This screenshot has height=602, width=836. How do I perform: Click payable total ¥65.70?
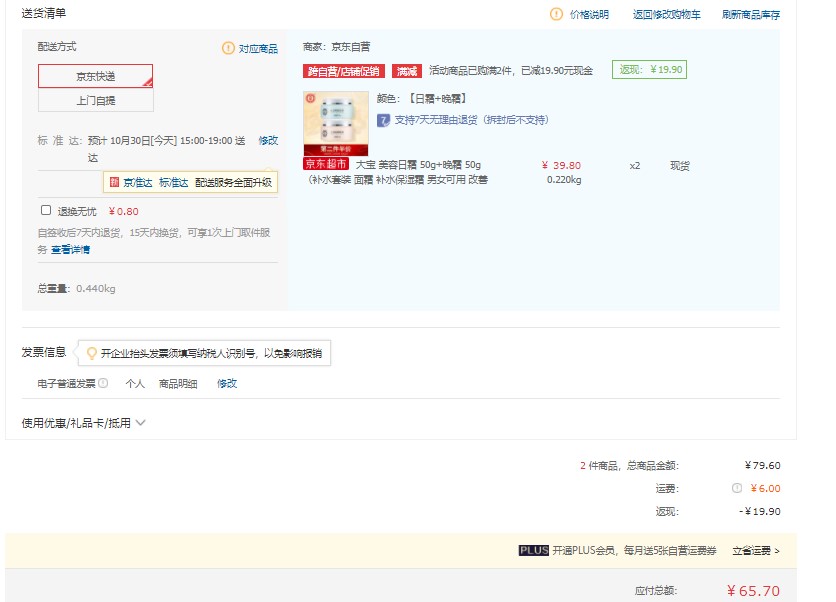[x=753, y=591]
